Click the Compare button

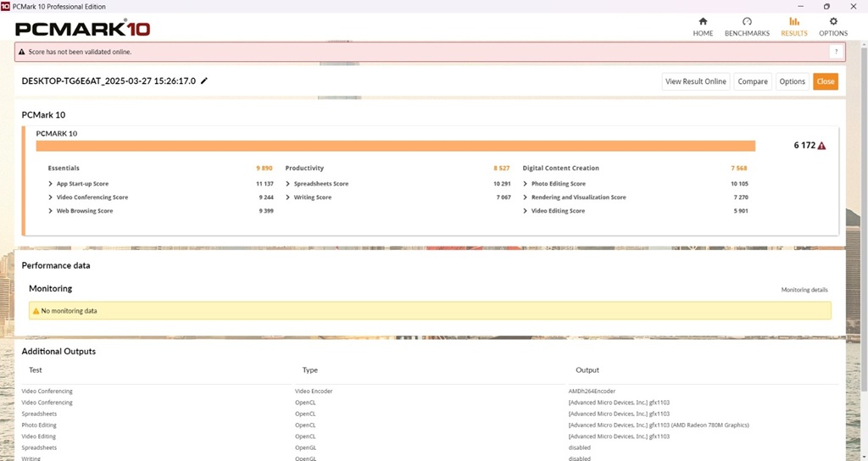pyautogui.click(x=753, y=81)
